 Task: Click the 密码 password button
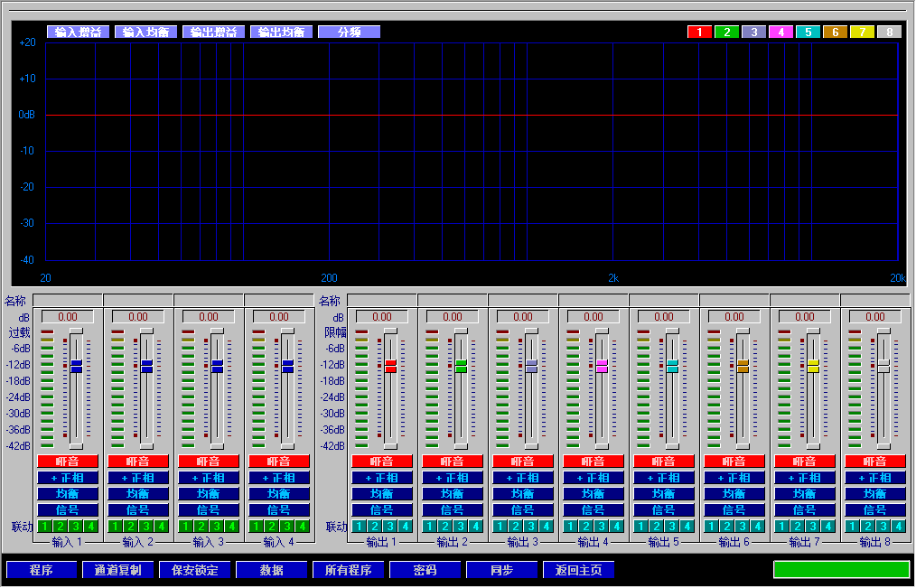coord(425,570)
